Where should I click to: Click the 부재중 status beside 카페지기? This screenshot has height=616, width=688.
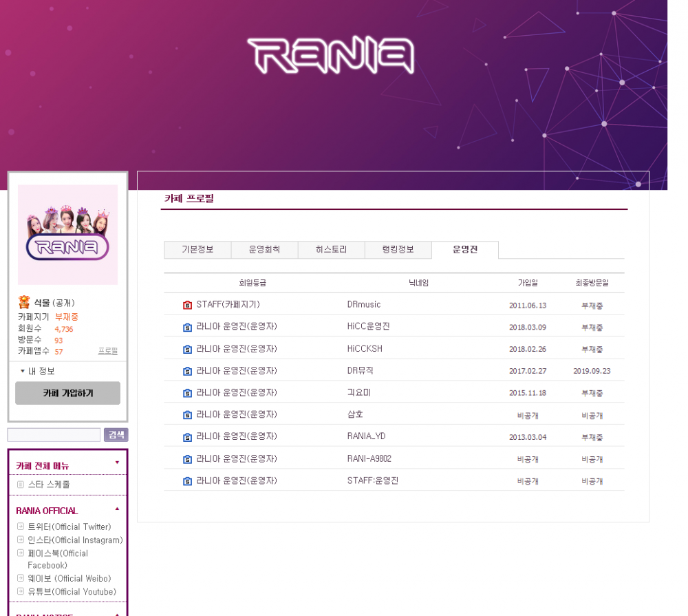67,317
